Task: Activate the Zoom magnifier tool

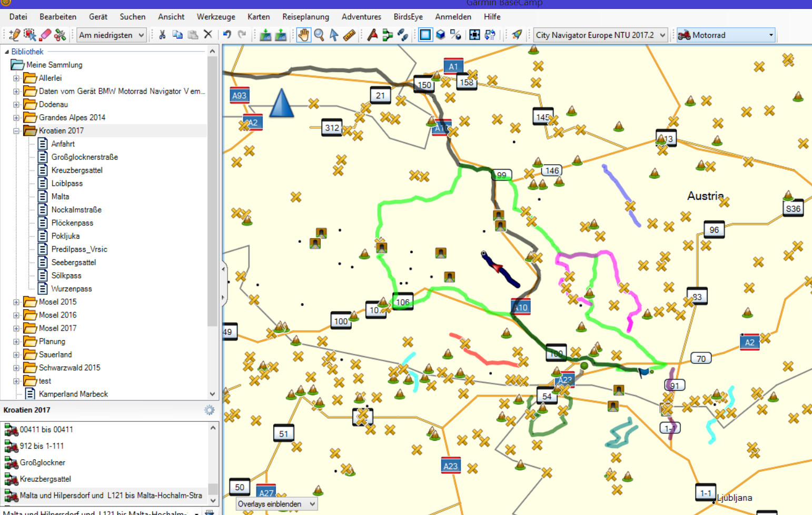Action: pos(319,35)
